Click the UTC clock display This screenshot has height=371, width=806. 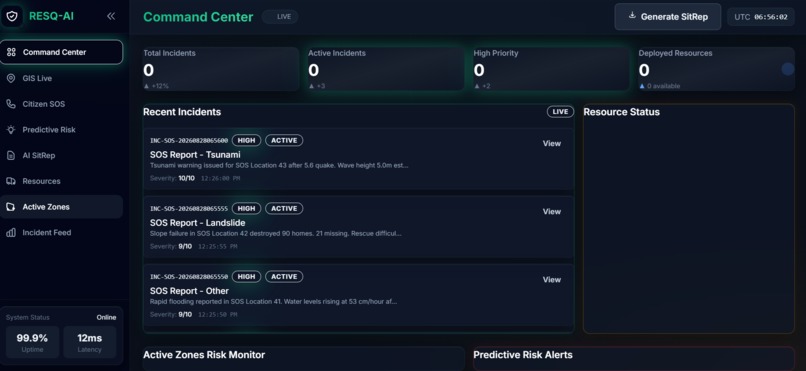[761, 16]
